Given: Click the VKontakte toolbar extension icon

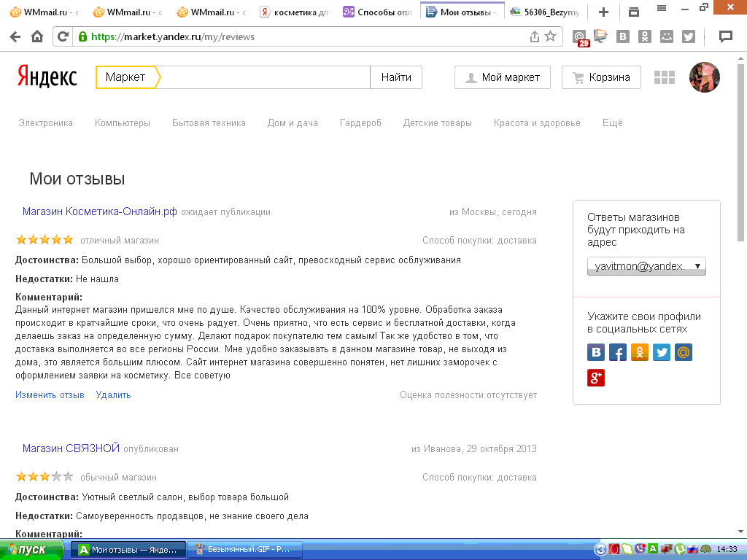Looking at the screenshot, I should tap(623, 36).
